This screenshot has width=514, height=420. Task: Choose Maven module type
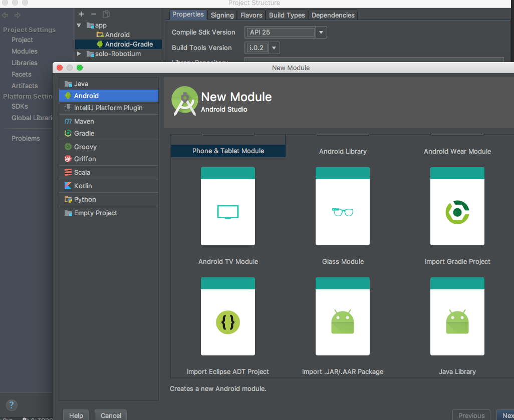[109, 121]
